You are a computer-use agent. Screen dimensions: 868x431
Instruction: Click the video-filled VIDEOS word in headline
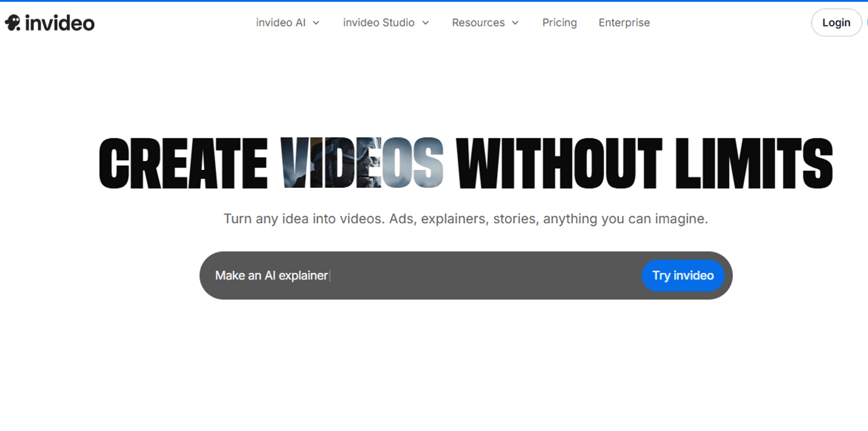click(x=362, y=163)
